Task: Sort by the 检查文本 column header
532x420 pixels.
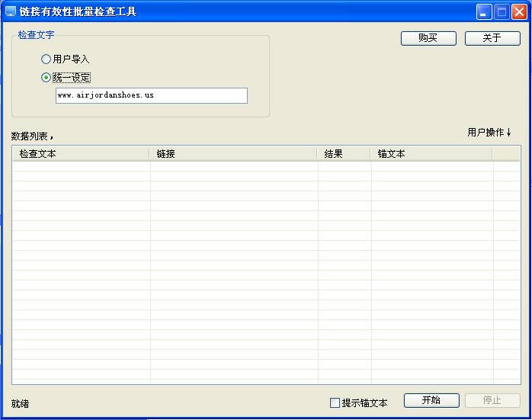Action: tap(81, 154)
